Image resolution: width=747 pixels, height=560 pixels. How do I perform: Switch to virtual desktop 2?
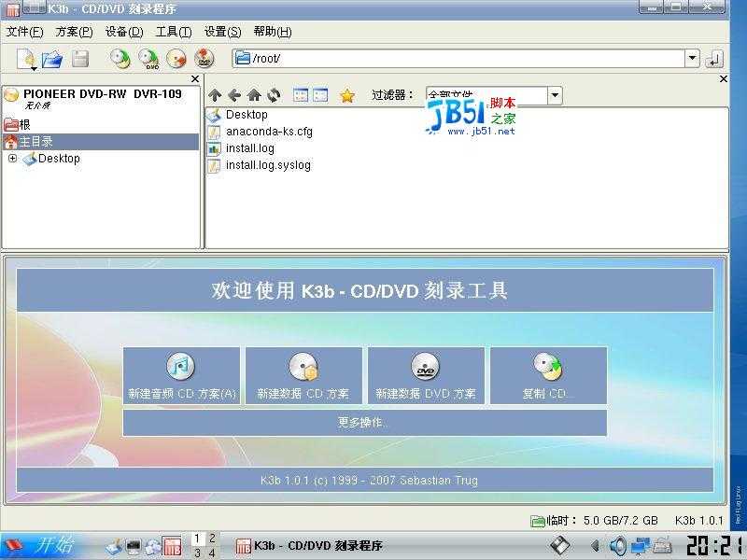tap(213, 539)
